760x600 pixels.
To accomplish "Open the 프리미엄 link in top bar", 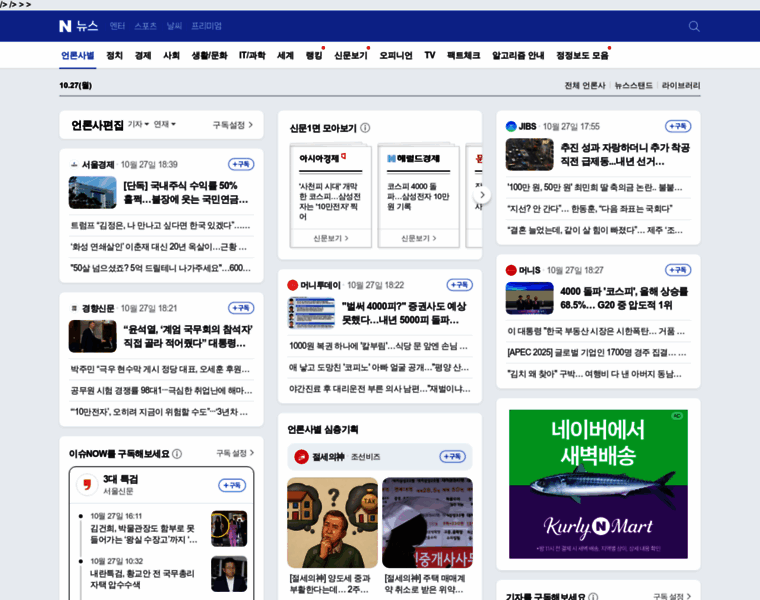I will coord(206,26).
